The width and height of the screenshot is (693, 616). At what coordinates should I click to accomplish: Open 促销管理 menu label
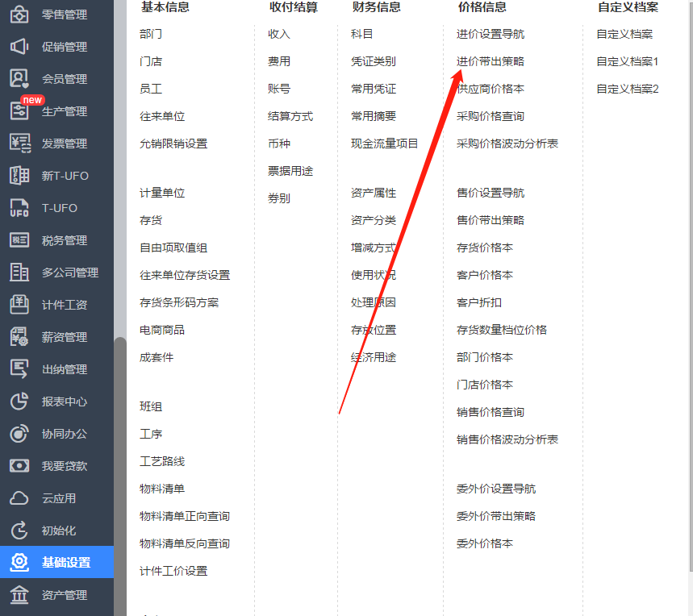65,47
